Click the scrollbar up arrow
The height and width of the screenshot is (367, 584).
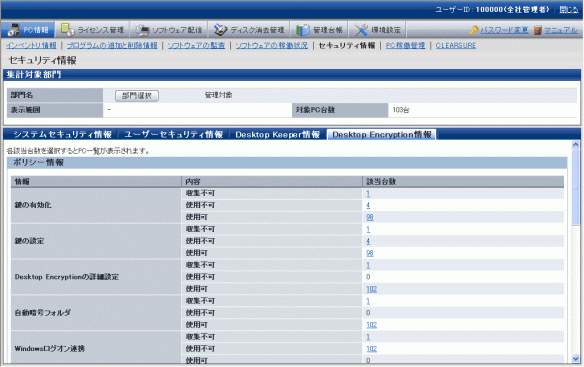tap(575, 144)
